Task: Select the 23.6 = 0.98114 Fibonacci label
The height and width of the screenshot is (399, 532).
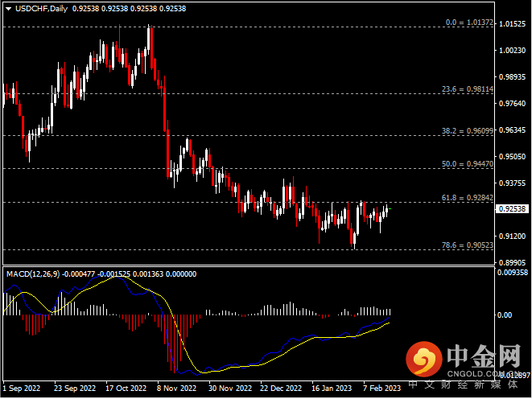Action: pos(469,89)
